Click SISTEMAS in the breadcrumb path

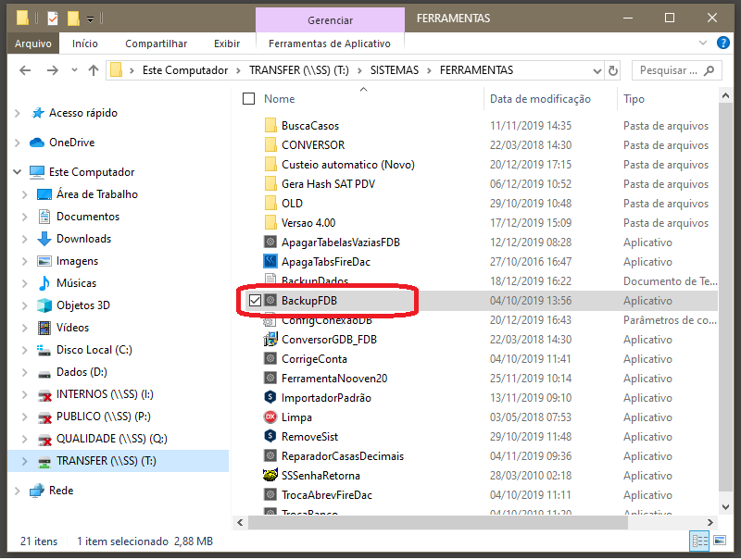pyautogui.click(x=394, y=70)
